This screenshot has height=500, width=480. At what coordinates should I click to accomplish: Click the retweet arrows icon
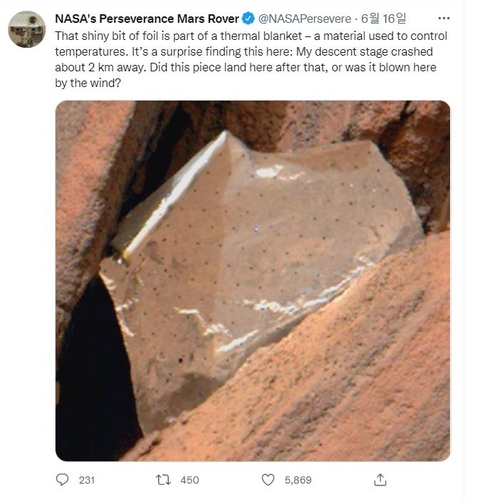tap(163, 480)
